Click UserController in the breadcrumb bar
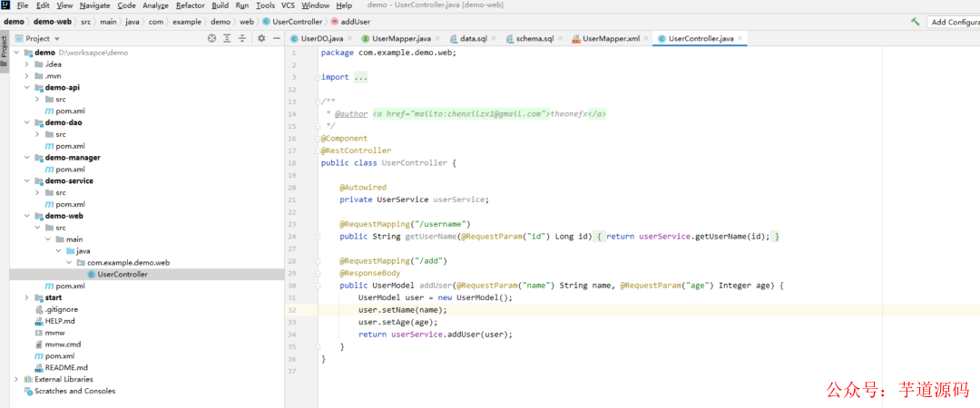980x408 pixels. (298, 21)
